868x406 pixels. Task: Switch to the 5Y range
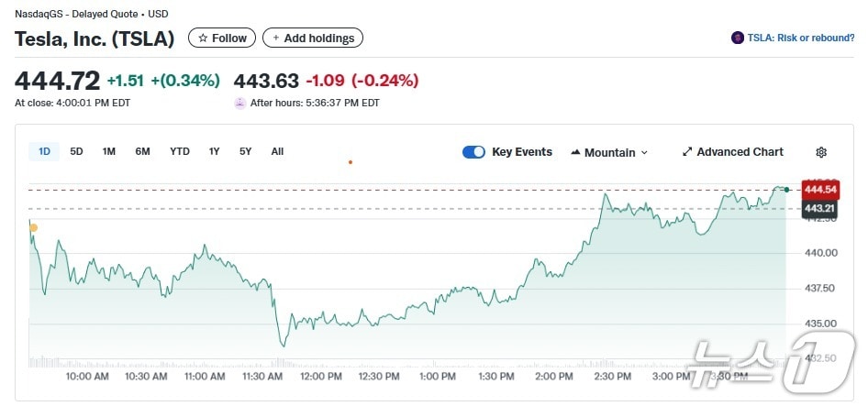(245, 151)
